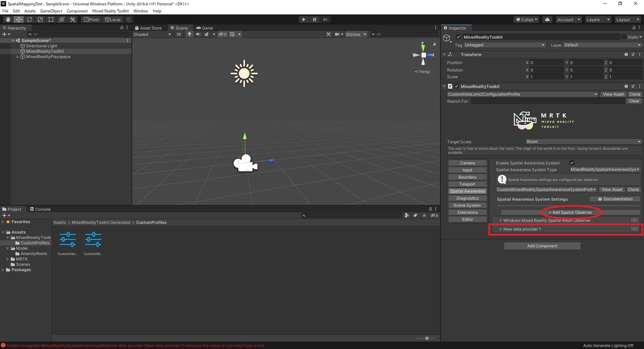644x349 pixels.
Task: Open scene component tools wrench icon
Action: (329, 34)
